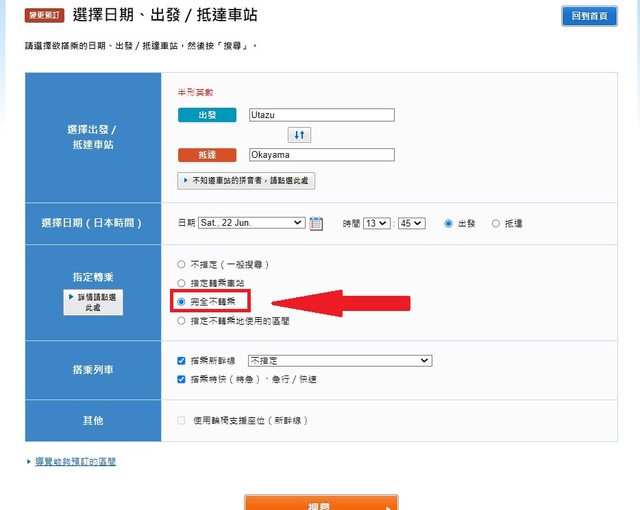Screen dimensions: 640x510
Task: Select 指定不轉乘地使用的區間 radio option
Action: point(181,321)
